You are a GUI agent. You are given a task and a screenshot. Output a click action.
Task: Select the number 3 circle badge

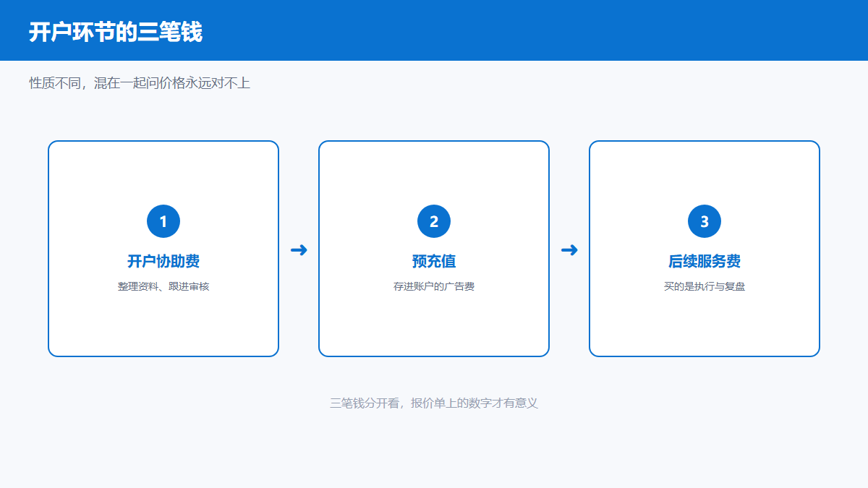[x=705, y=221]
